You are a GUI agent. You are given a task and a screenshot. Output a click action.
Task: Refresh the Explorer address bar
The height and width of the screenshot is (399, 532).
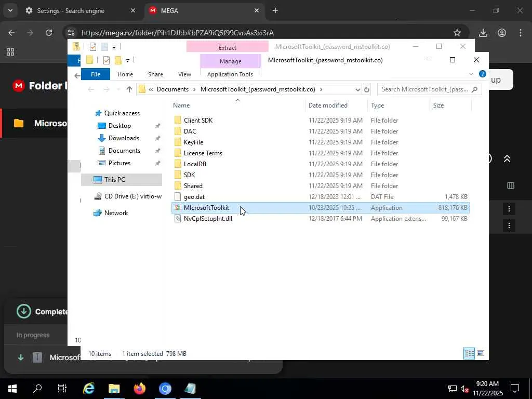click(x=366, y=89)
